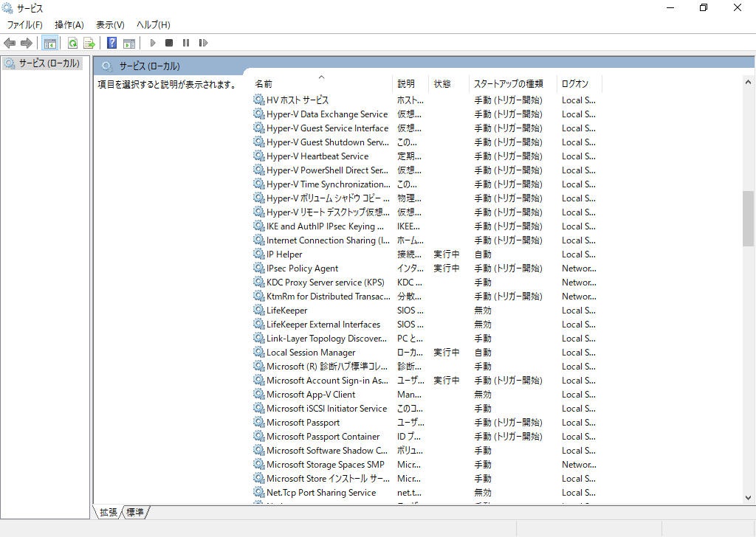This screenshot has height=537, width=756.
Task: Click the Start Service play icon
Action: click(x=153, y=44)
